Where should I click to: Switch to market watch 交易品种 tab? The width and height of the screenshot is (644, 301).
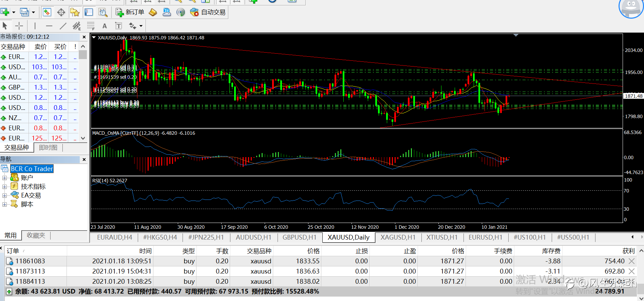point(16,148)
